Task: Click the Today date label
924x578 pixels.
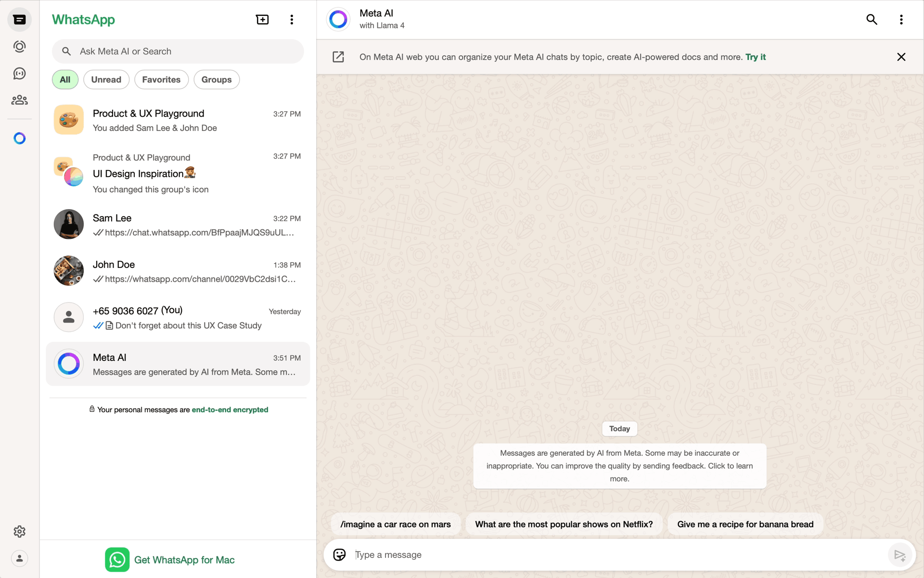Action: tap(620, 429)
